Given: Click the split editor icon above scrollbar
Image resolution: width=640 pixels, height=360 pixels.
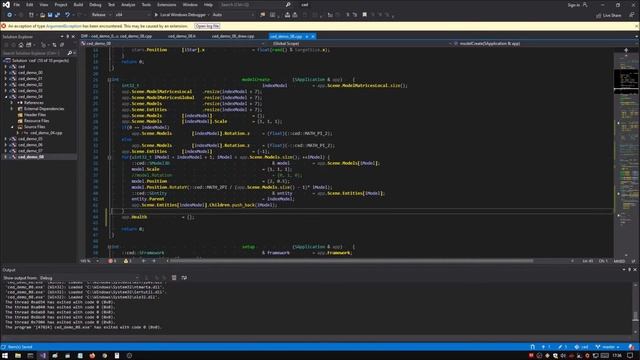Looking at the screenshot, I should pyautogui.click(x=626, y=50).
